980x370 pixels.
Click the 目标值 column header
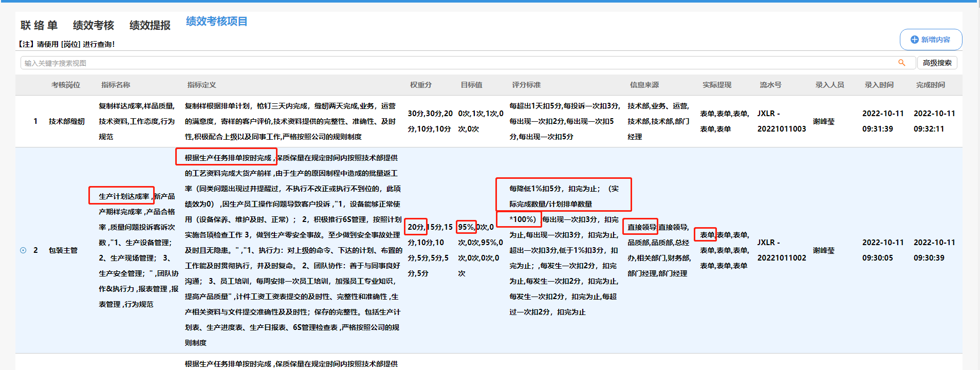471,85
